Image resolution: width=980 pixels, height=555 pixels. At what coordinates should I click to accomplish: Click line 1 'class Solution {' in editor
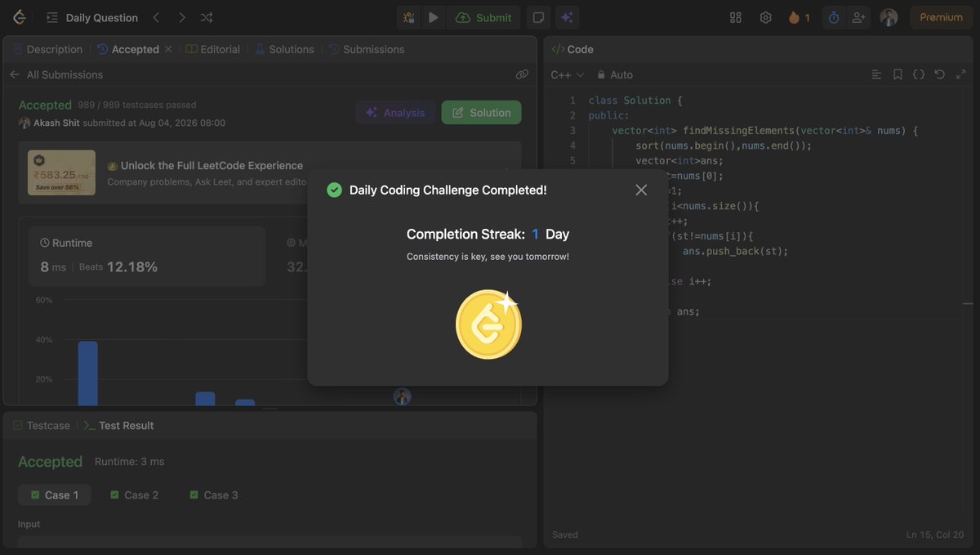(635, 100)
